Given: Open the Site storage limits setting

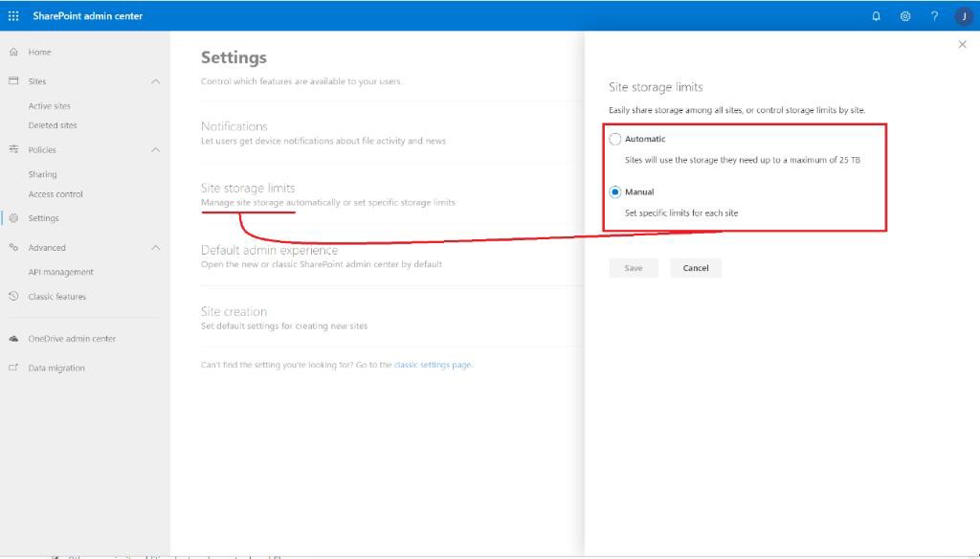Looking at the screenshot, I should pos(248,188).
